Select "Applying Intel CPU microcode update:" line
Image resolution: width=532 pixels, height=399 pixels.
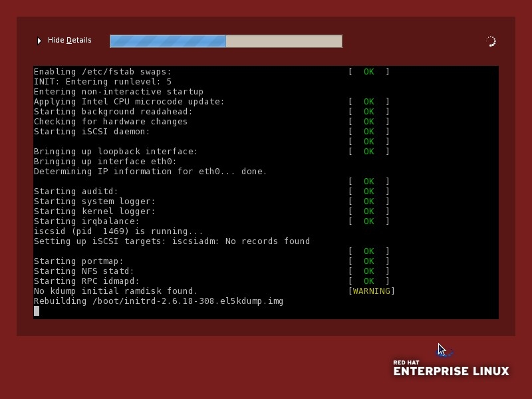click(x=129, y=102)
